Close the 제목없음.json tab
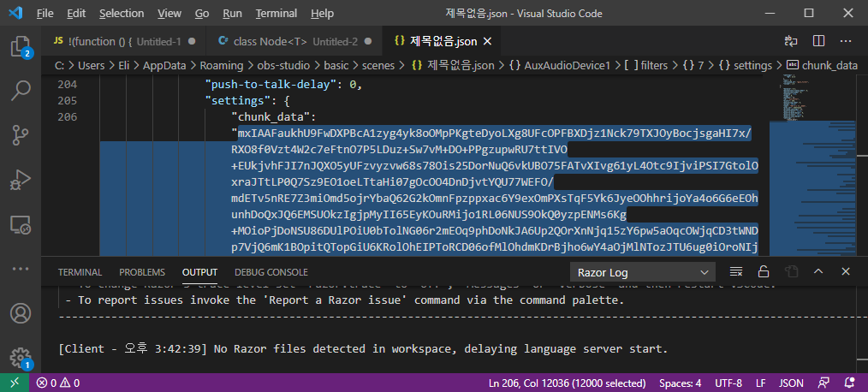 tap(487, 42)
